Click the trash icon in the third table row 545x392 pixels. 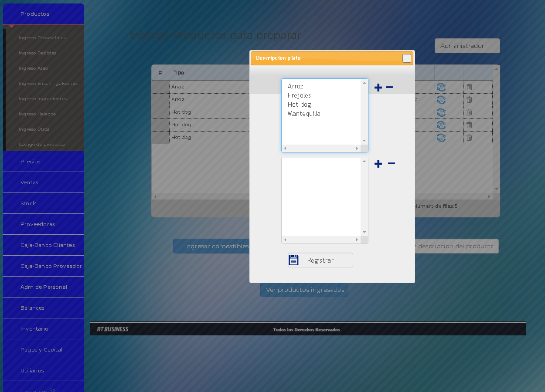point(469,112)
